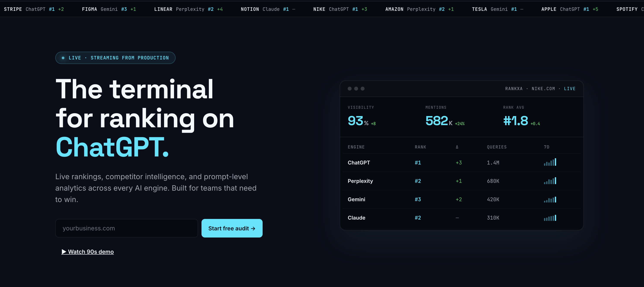This screenshot has width=644, height=287.
Task: Click the 93% visibility value
Action: 358,121
